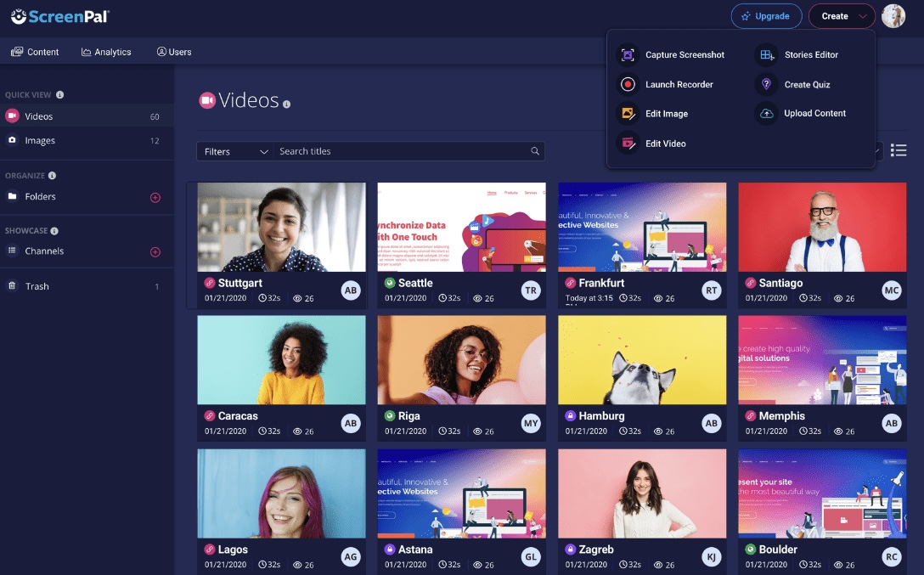Select Images in Quick View sidebar
Viewport: 924px width, 575px height.
tap(87, 140)
